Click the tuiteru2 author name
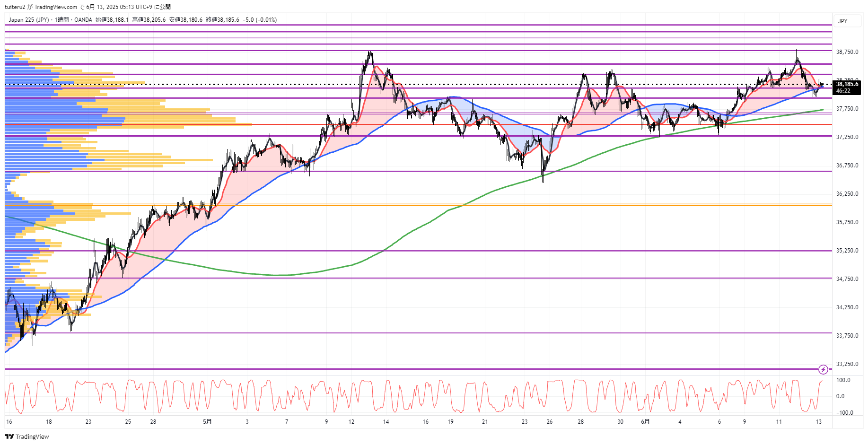The height and width of the screenshot is (445, 868). (15, 7)
